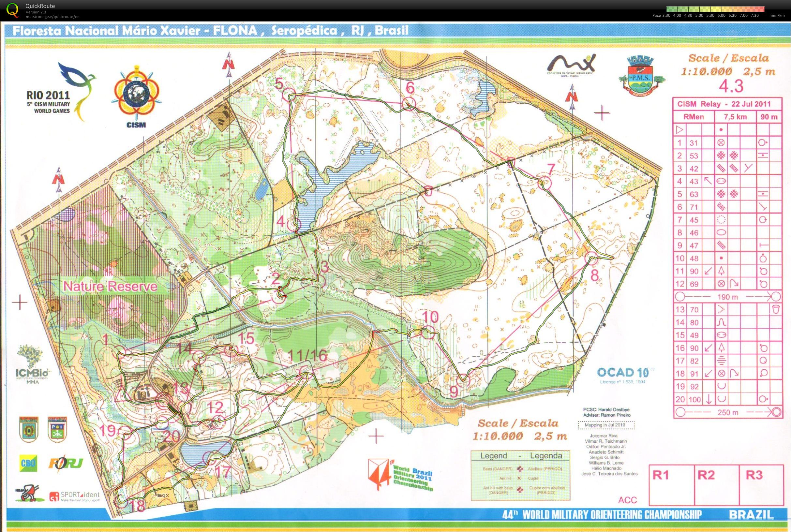This screenshot has height=532, width=791.
Task: Click control number 10 on the map
Action: (430, 317)
